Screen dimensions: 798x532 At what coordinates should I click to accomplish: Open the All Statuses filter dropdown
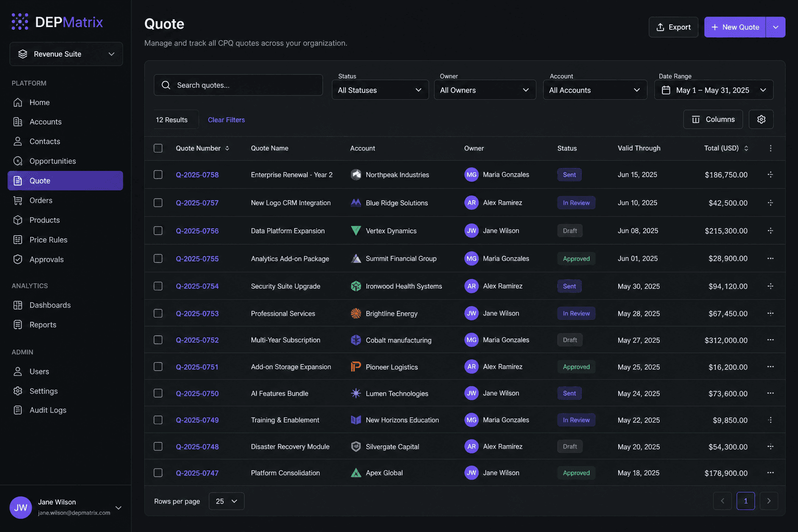[380, 90]
